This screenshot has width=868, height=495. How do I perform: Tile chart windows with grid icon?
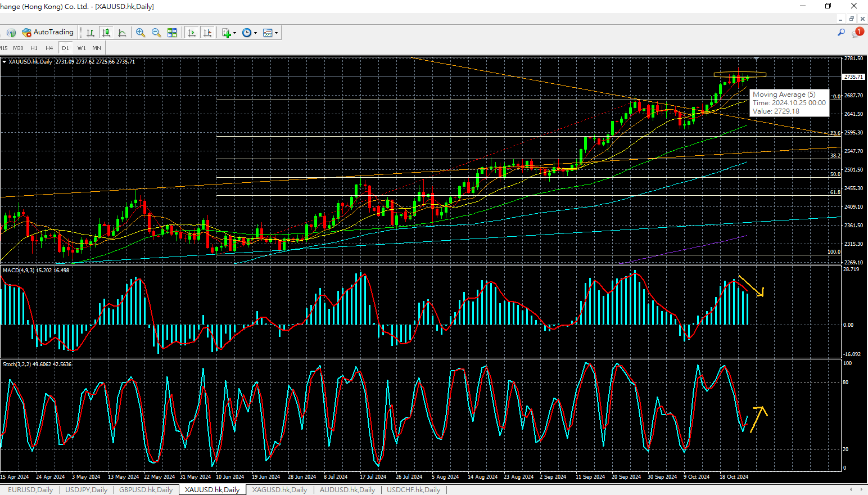(x=172, y=33)
